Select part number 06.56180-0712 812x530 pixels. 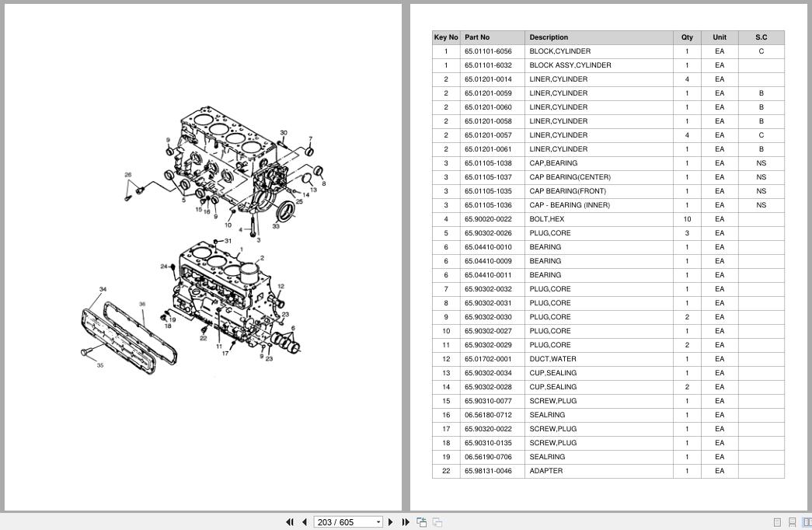(x=488, y=415)
